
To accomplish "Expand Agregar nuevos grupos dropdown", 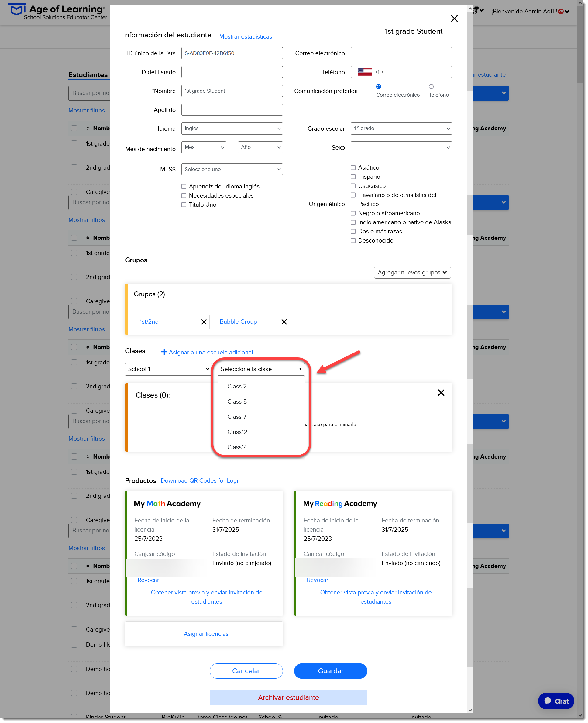I will click(x=412, y=273).
